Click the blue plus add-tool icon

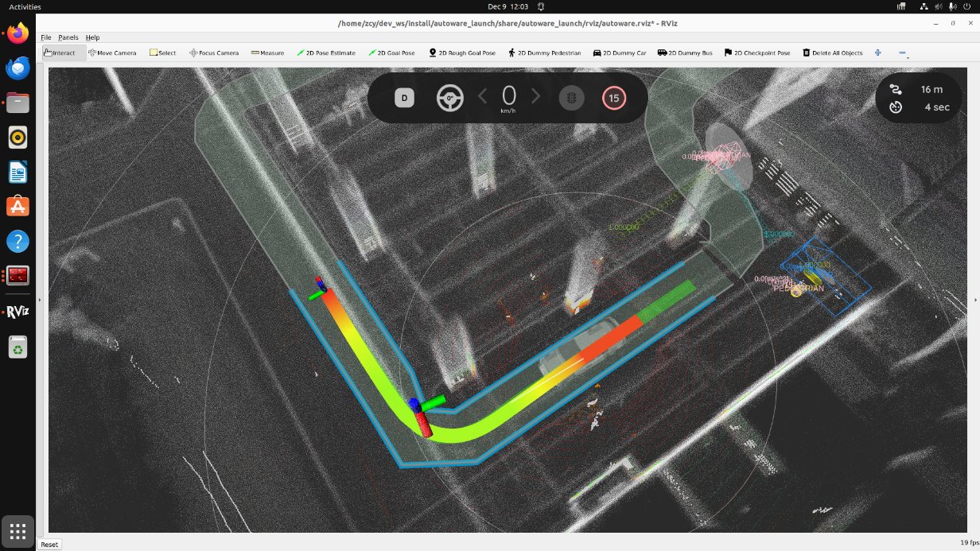pos(878,53)
